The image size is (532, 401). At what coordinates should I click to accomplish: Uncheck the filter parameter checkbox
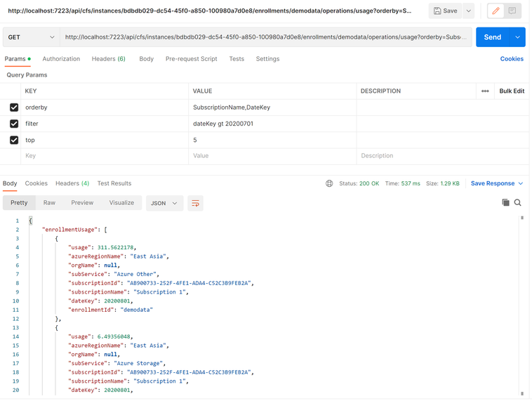pos(14,124)
